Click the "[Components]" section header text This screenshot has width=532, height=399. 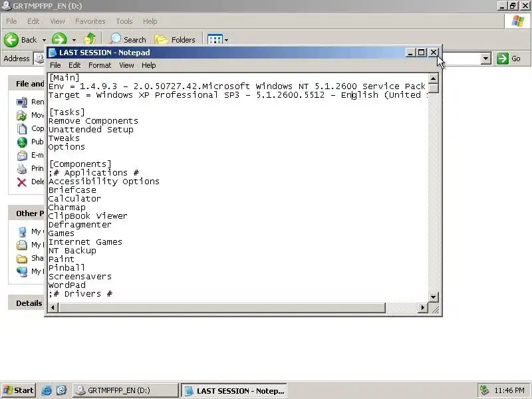[80, 164]
